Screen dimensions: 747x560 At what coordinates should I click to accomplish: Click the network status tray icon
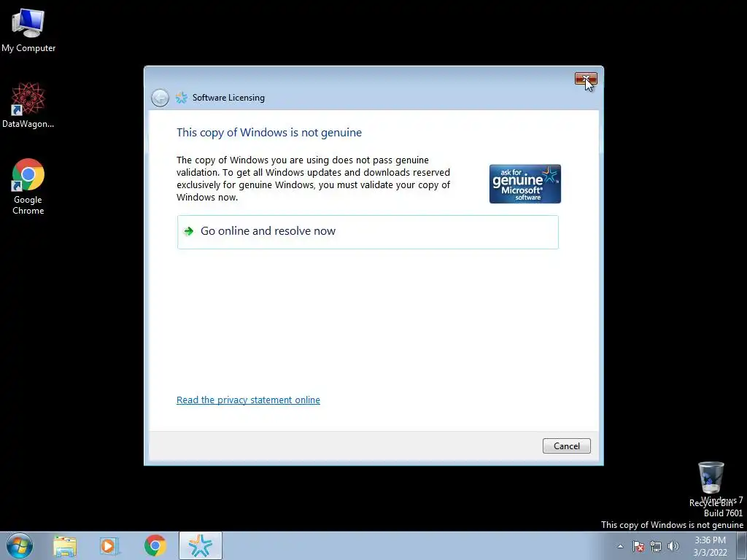coord(656,546)
